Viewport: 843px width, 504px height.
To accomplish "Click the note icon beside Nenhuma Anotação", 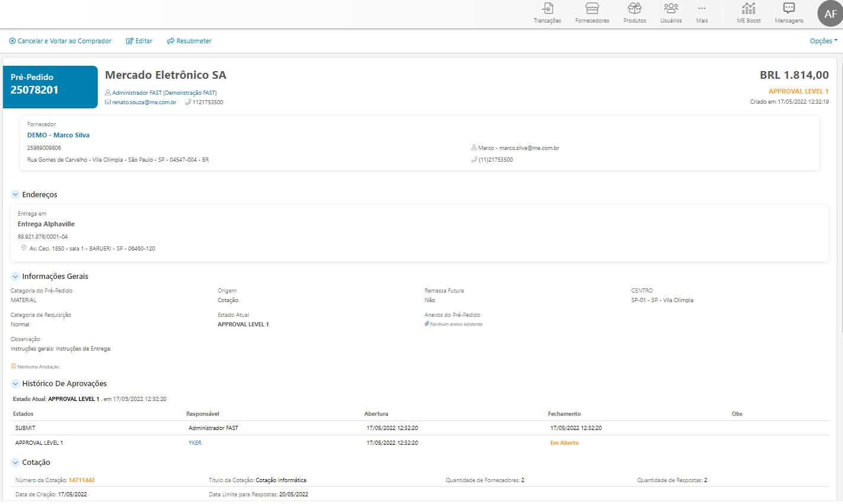I will point(14,366).
